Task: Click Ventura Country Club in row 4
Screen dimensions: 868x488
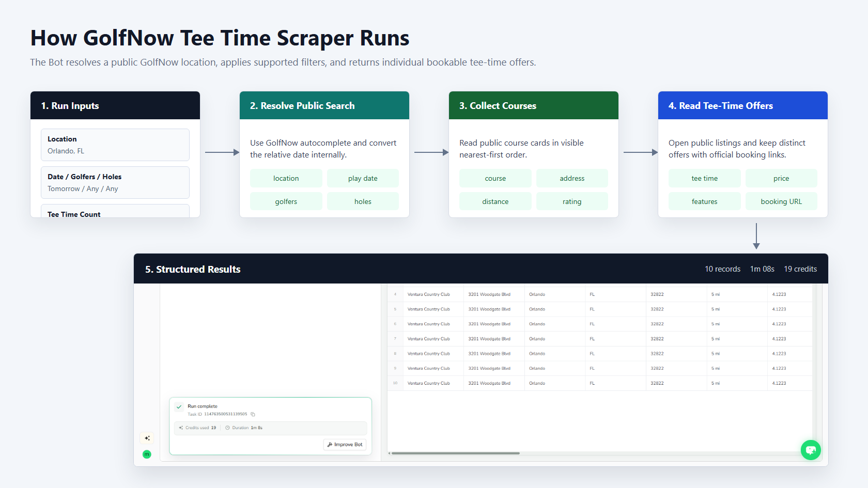Action: tap(429, 294)
